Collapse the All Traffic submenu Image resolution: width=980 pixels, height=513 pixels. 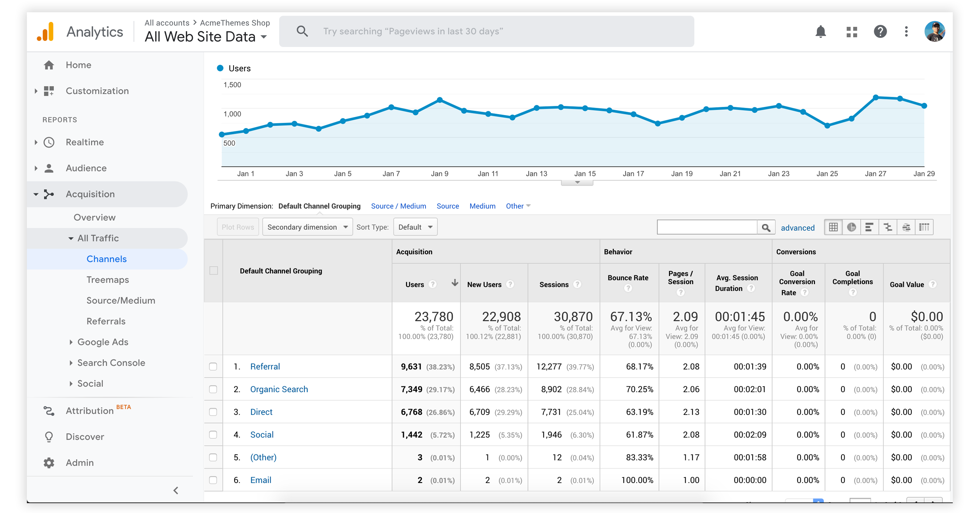71,239
